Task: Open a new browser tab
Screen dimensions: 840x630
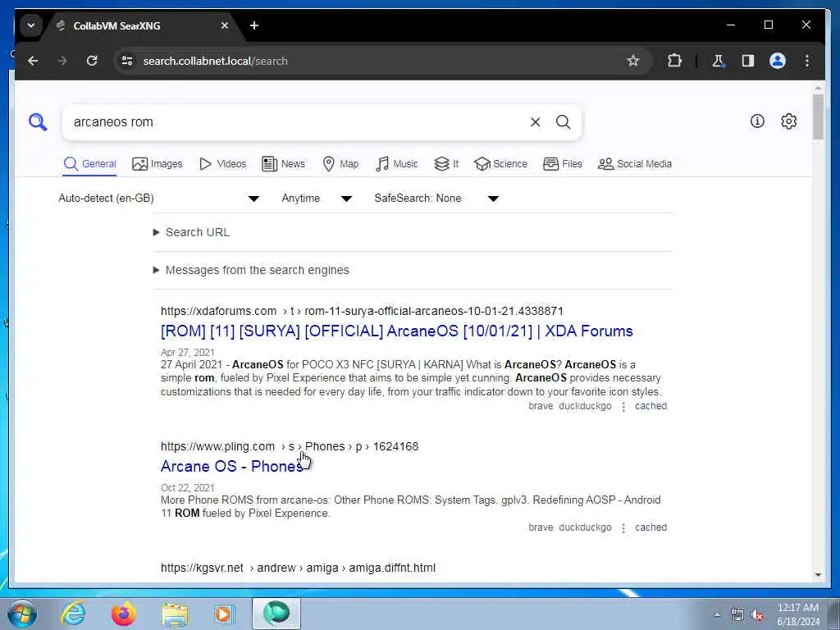Action: (254, 25)
